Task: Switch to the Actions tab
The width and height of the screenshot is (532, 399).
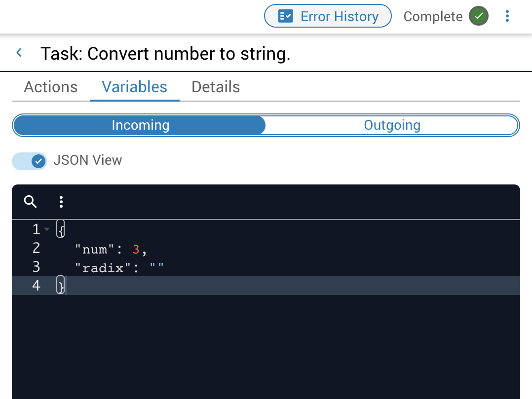Action: tap(51, 87)
